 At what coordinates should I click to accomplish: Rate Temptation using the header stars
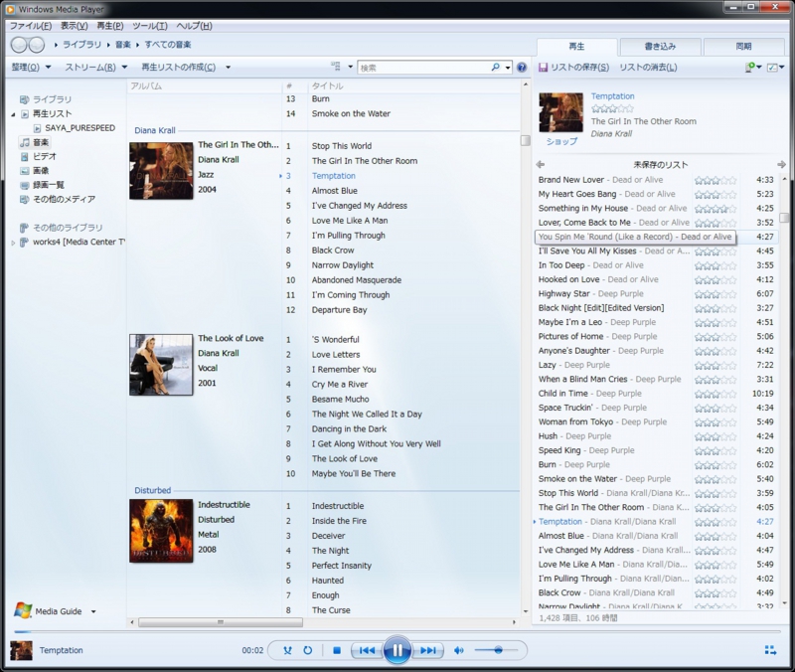(x=612, y=108)
